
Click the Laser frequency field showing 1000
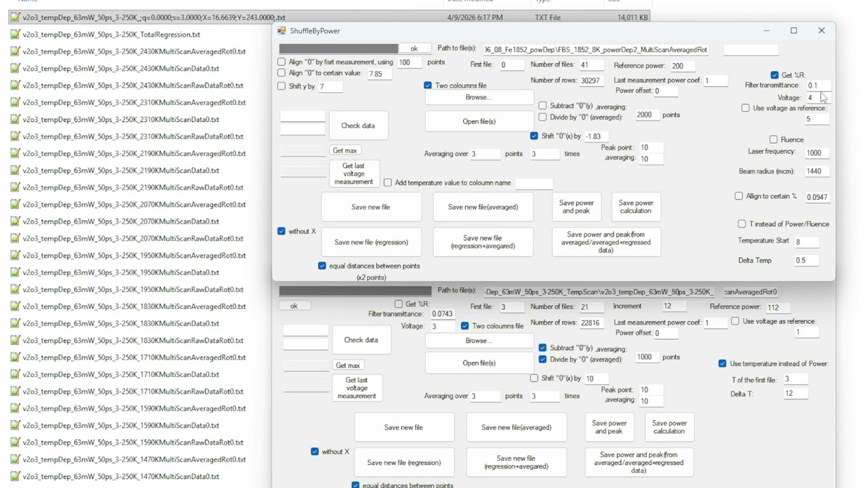(817, 153)
